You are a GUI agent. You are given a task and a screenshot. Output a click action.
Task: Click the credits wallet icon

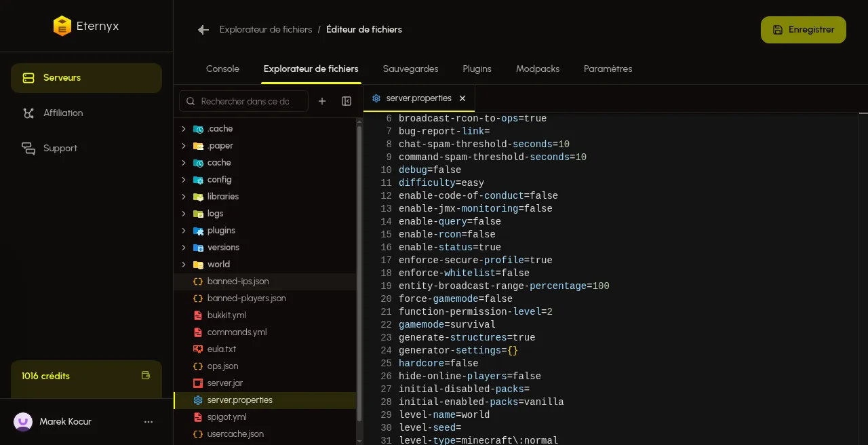[145, 375]
